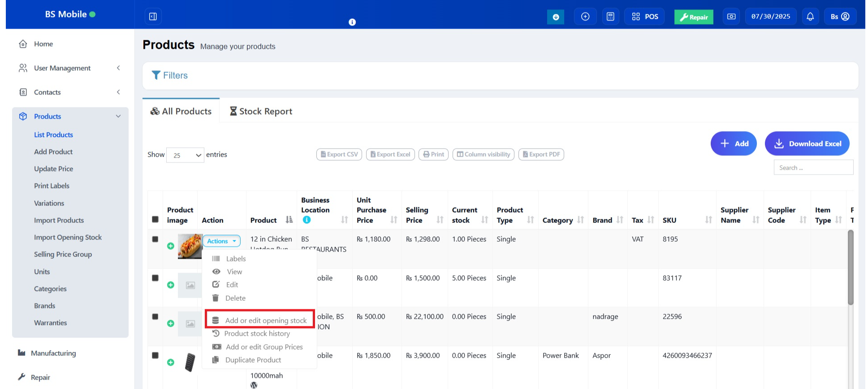Click the cash register icon beside date

click(731, 17)
